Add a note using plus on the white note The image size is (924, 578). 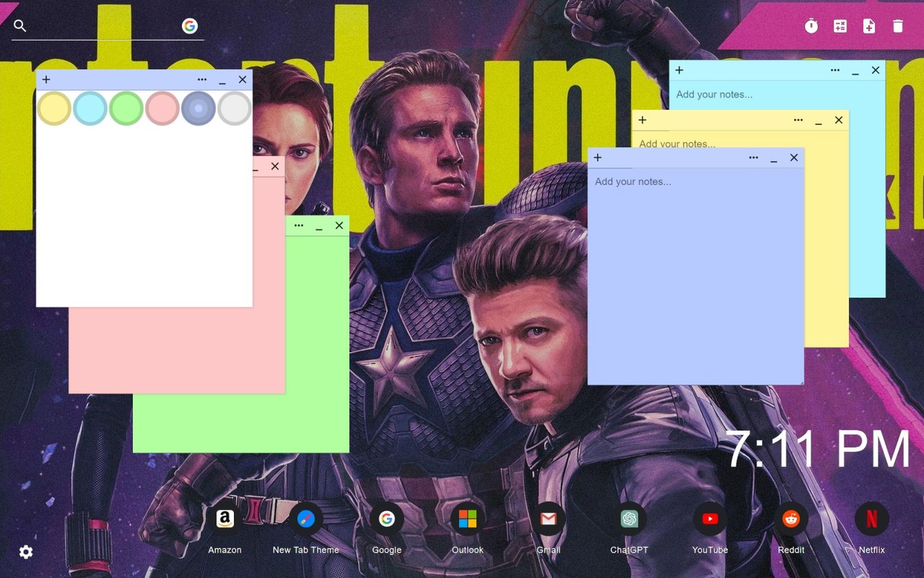click(x=46, y=79)
